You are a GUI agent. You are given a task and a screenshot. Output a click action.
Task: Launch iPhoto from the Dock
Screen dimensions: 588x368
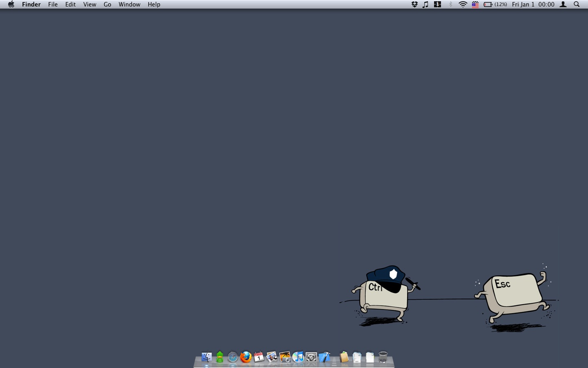point(285,357)
